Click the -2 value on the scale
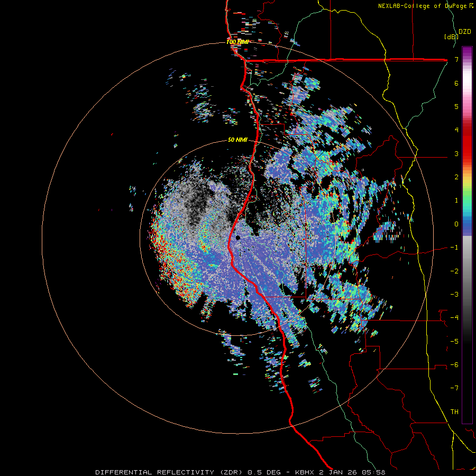Viewport: 476px width, 476px height. 454,271
